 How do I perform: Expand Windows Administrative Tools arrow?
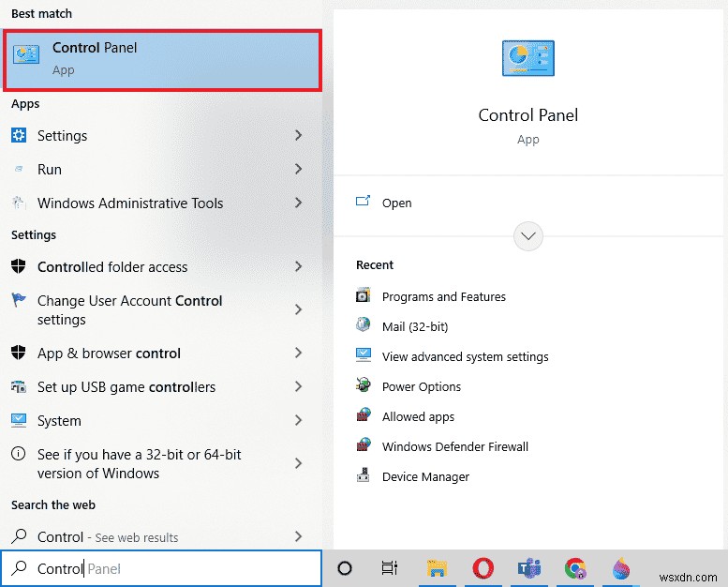click(x=299, y=203)
